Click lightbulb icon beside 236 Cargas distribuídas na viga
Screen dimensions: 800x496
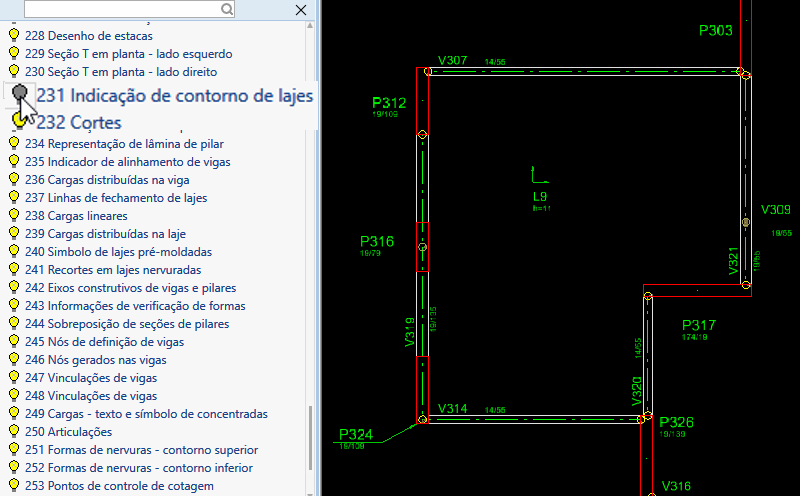click(14, 180)
